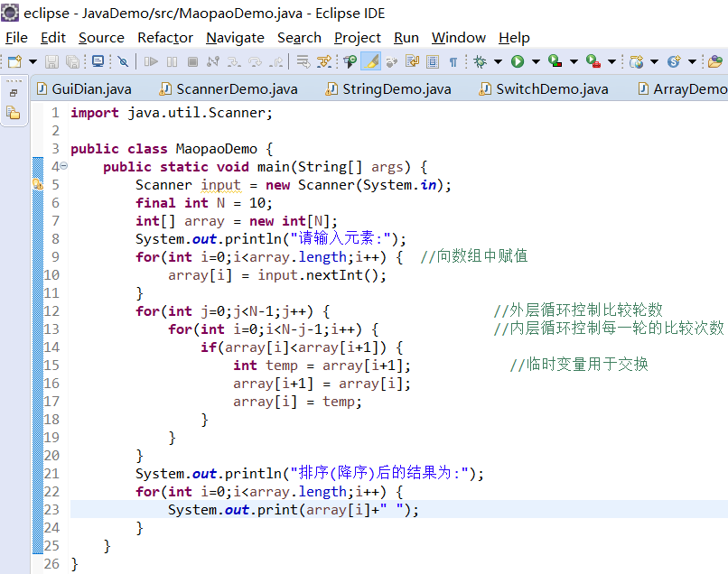The width and height of the screenshot is (728, 574).
Task: Open the Project menu
Action: [358, 38]
